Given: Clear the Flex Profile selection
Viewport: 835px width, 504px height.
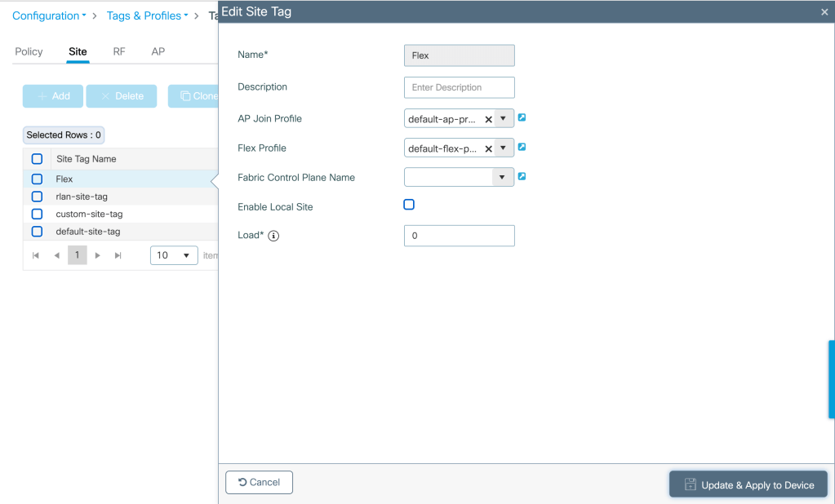Looking at the screenshot, I should click(x=488, y=148).
